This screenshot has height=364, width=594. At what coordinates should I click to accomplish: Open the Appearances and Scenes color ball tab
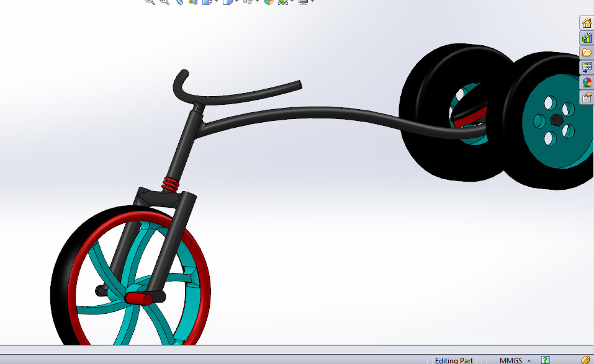[587, 82]
